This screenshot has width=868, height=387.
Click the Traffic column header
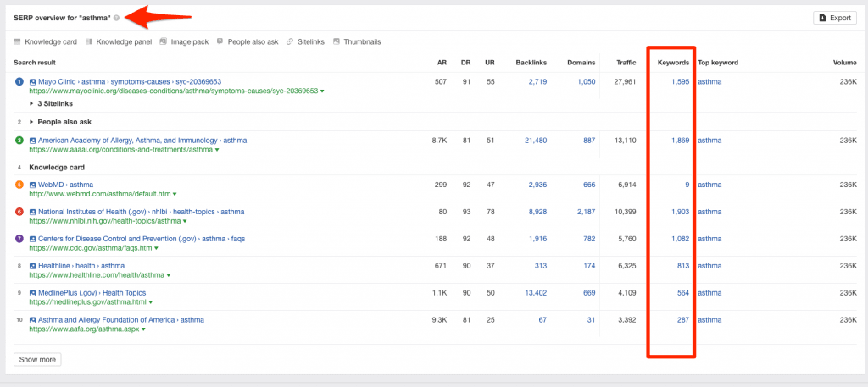(626, 63)
